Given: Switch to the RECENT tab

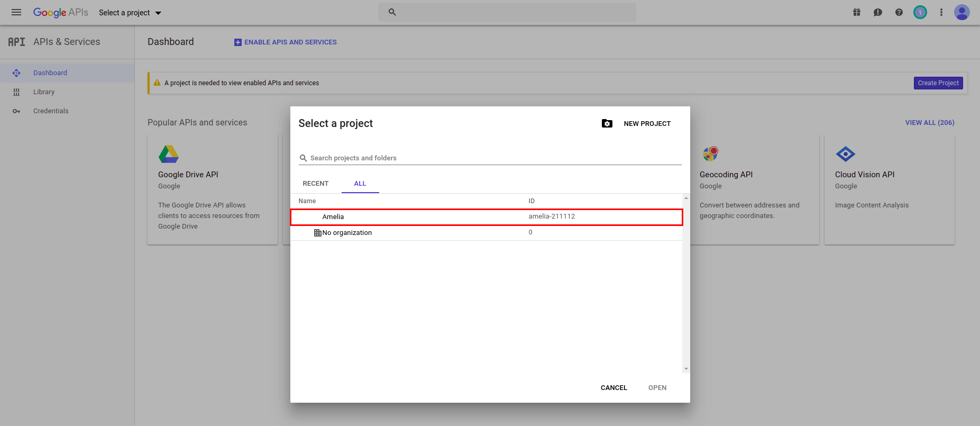Looking at the screenshot, I should click(x=316, y=184).
